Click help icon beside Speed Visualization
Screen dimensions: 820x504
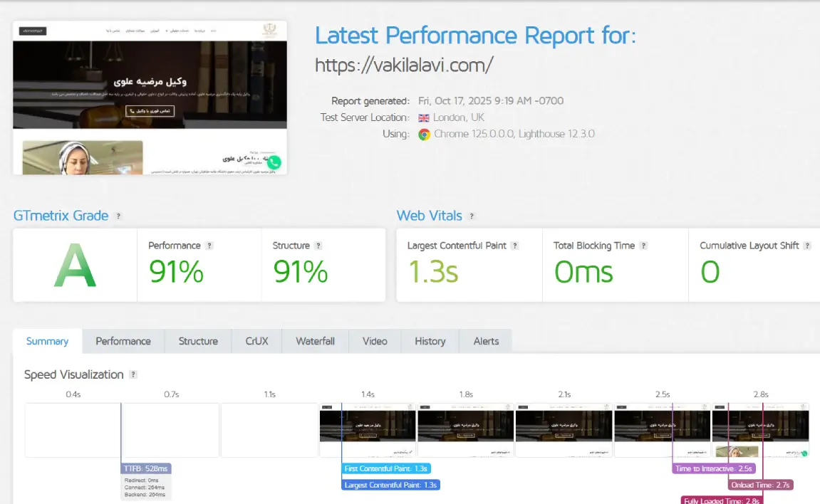tap(133, 375)
